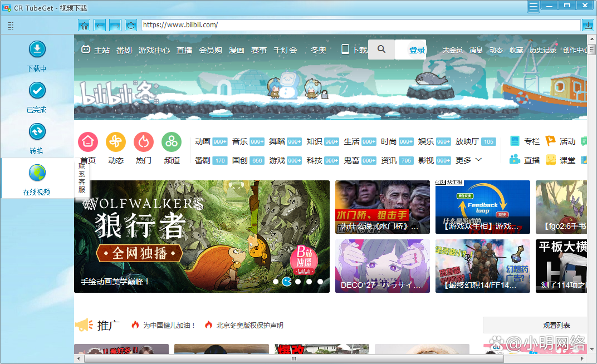
Task: Go forward with the right arrow button
Action: 115,26
